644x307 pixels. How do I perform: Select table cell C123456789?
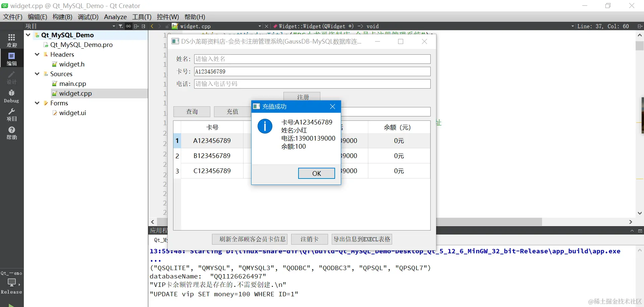point(212,171)
